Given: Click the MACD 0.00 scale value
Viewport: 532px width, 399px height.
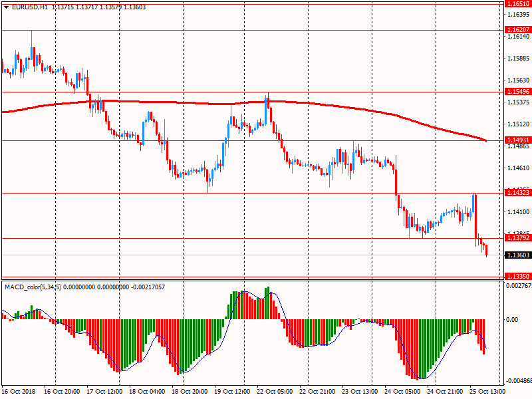Looking at the screenshot, I should coord(512,320).
